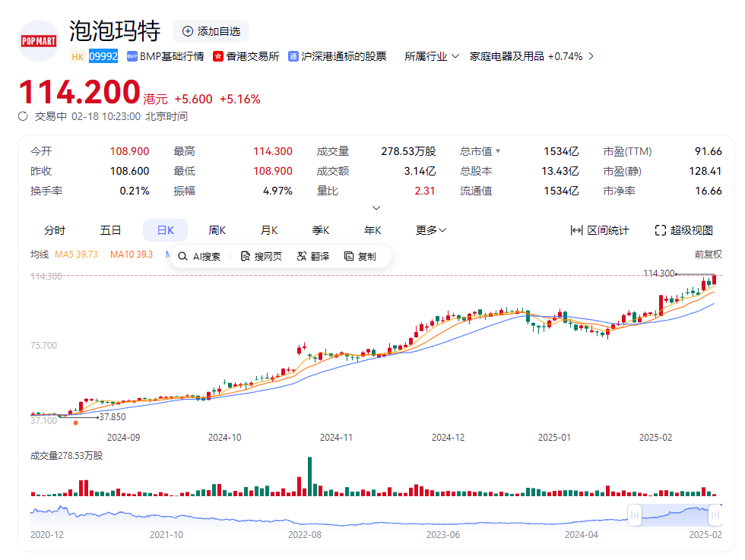Viewport: 745px width, 560px height.
Task: Click the percent change +5.16%
Action: coord(240,99)
